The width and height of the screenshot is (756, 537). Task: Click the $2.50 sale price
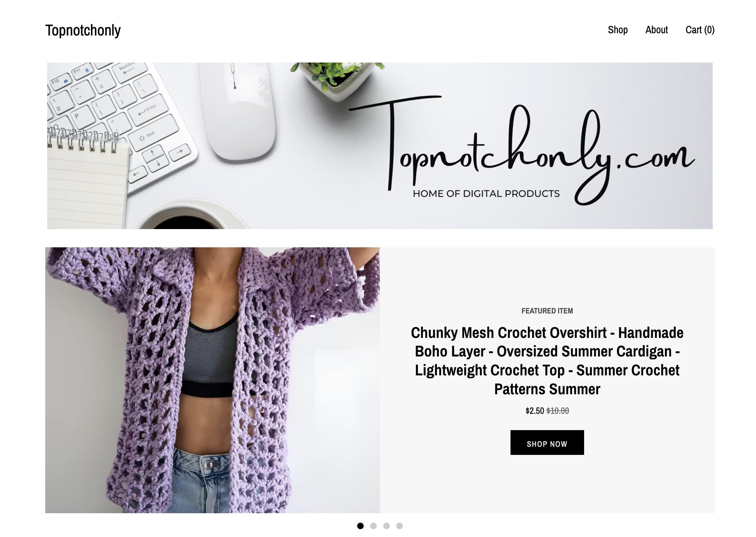point(535,411)
